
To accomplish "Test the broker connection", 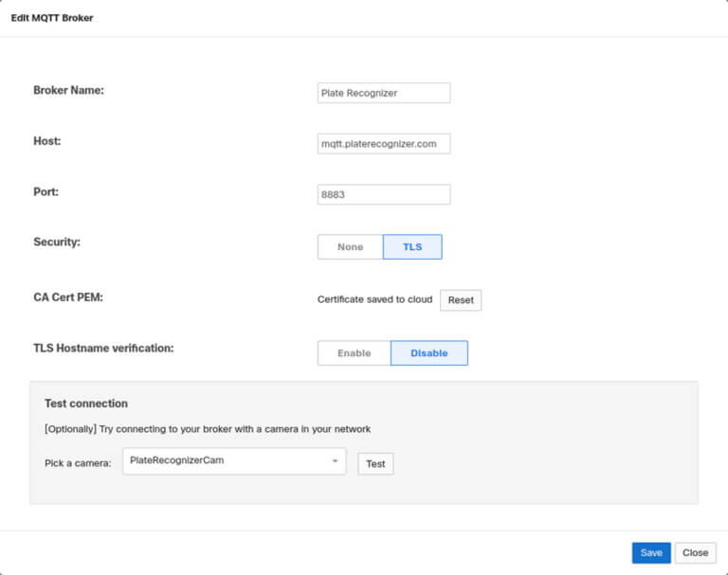I will coord(375,464).
